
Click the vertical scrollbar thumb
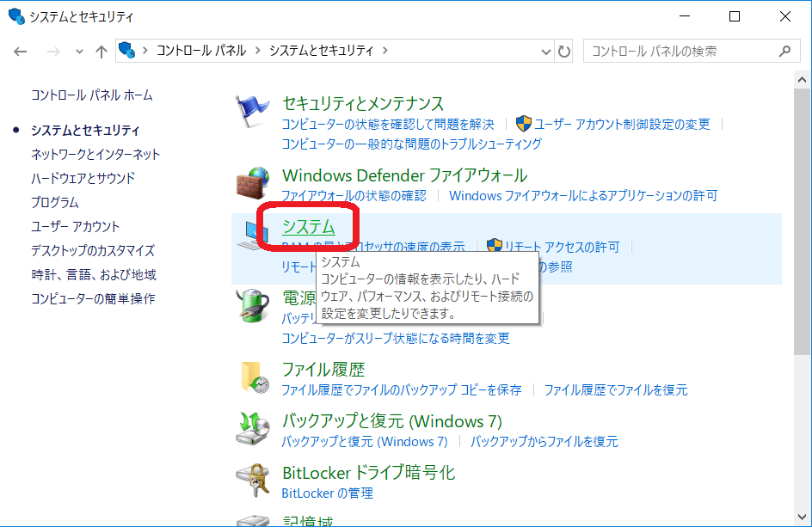802,222
